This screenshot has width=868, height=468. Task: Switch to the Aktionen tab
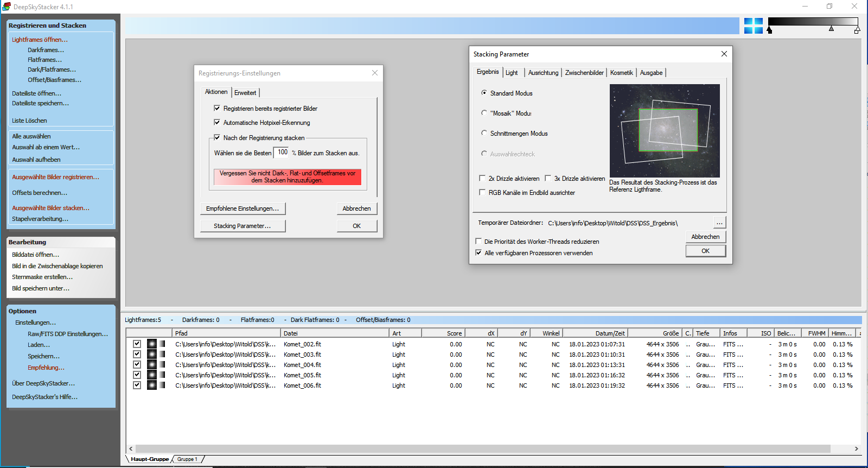tap(216, 92)
